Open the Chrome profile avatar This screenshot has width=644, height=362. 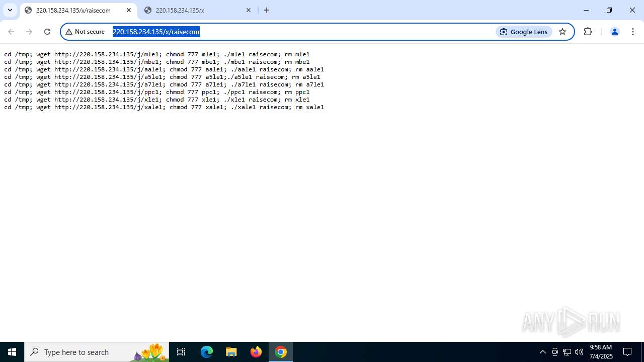click(614, 32)
